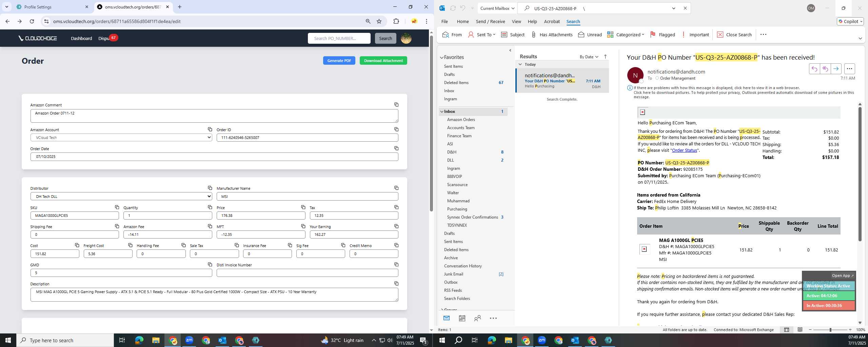Open the Outlook File menu

tap(444, 21)
